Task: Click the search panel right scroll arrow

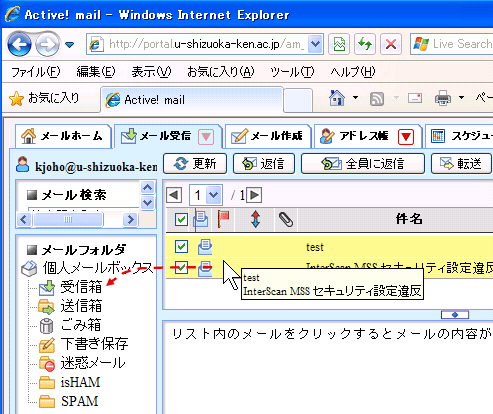Action: click(x=130, y=219)
